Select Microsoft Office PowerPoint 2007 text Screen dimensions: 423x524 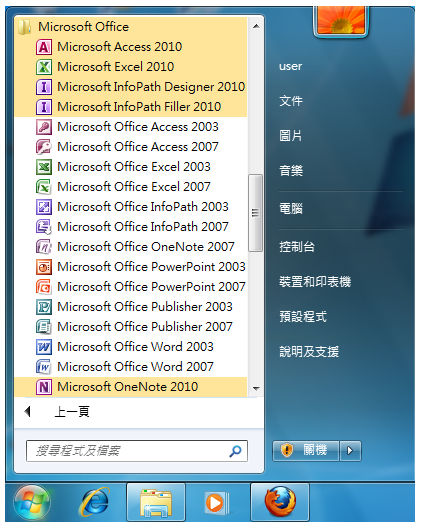tap(151, 287)
